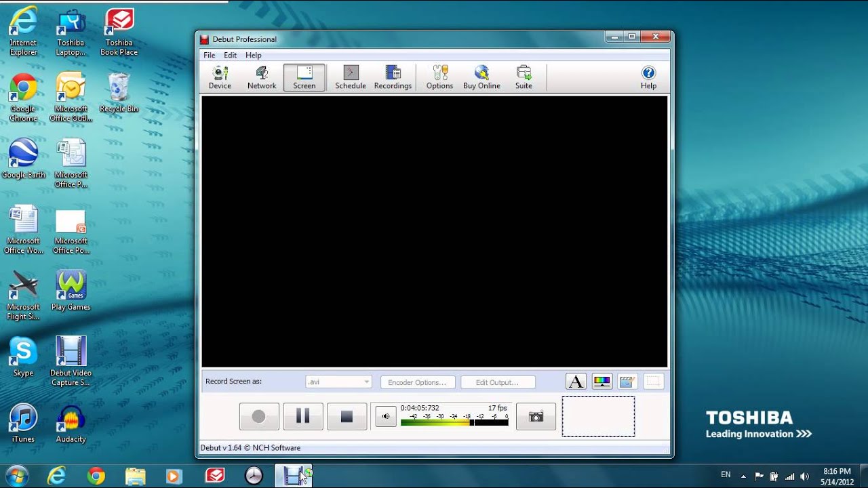Open the Edit menu
This screenshot has width=868, height=488.
click(x=231, y=55)
